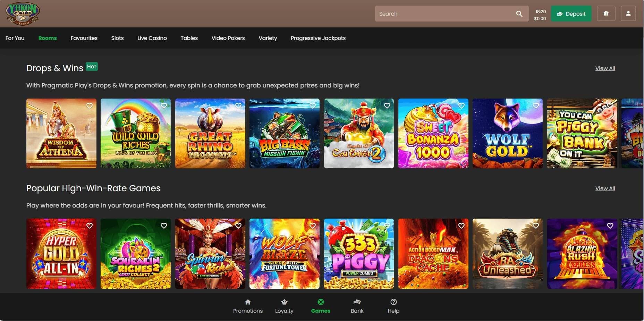This screenshot has height=321, width=644.
Task: Click the search magnifier icon
Action: pyautogui.click(x=519, y=14)
